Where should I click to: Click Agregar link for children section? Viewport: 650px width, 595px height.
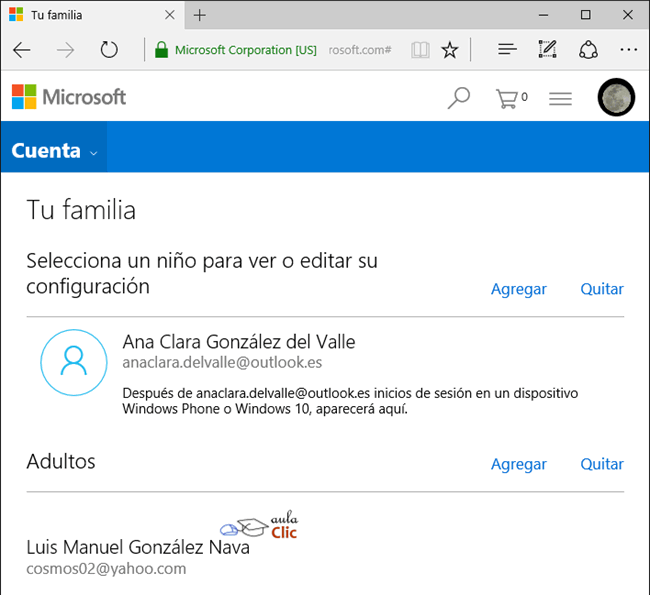click(518, 289)
